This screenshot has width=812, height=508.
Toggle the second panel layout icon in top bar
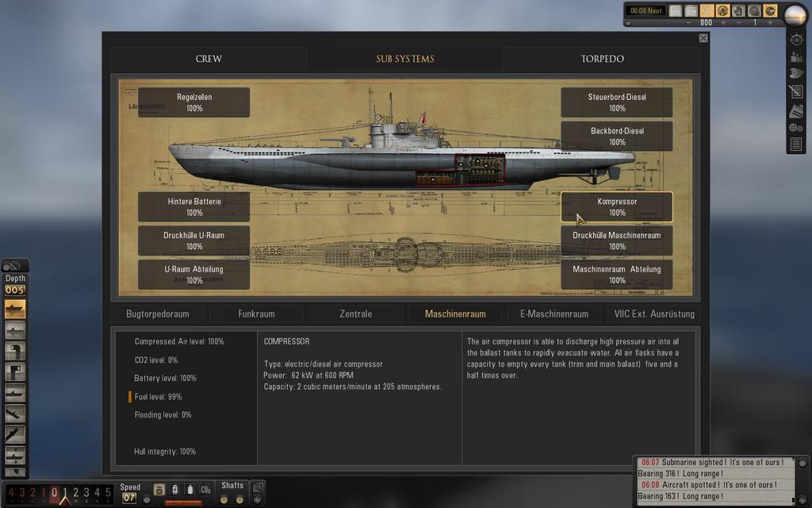[691, 10]
